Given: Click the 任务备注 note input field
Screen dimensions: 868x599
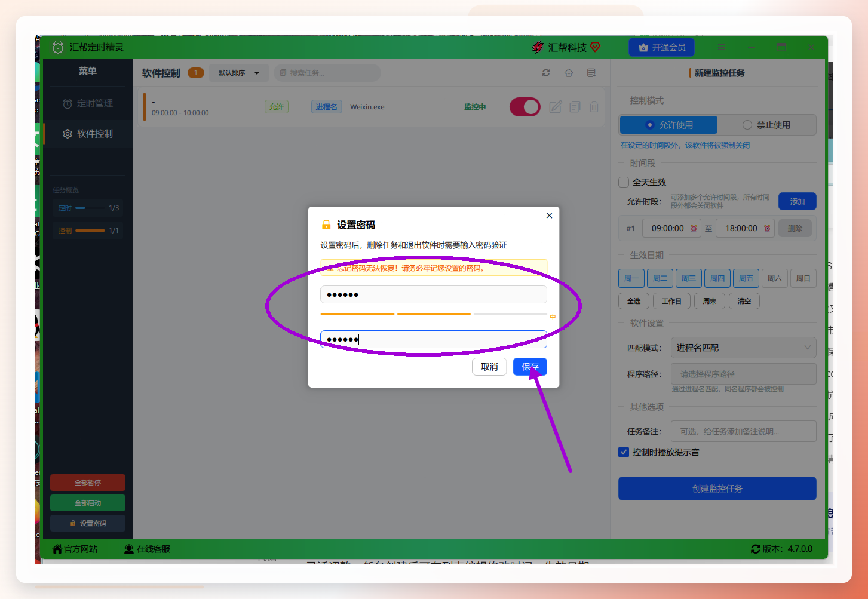Looking at the screenshot, I should (744, 431).
